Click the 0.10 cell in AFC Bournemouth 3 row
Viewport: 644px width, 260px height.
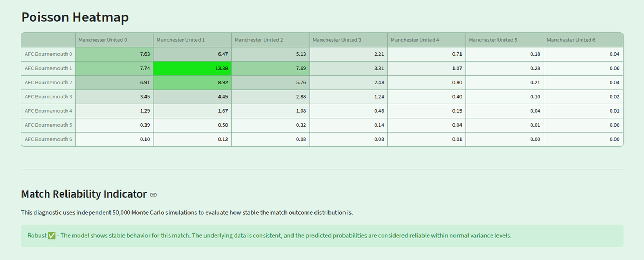click(x=505, y=97)
